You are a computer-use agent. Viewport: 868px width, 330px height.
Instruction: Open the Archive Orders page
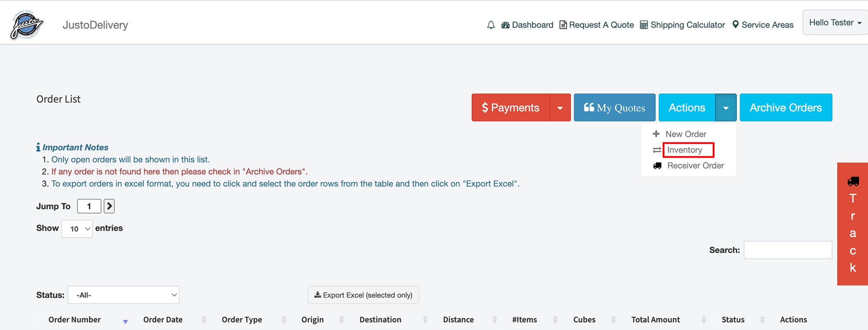coord(785,108)
